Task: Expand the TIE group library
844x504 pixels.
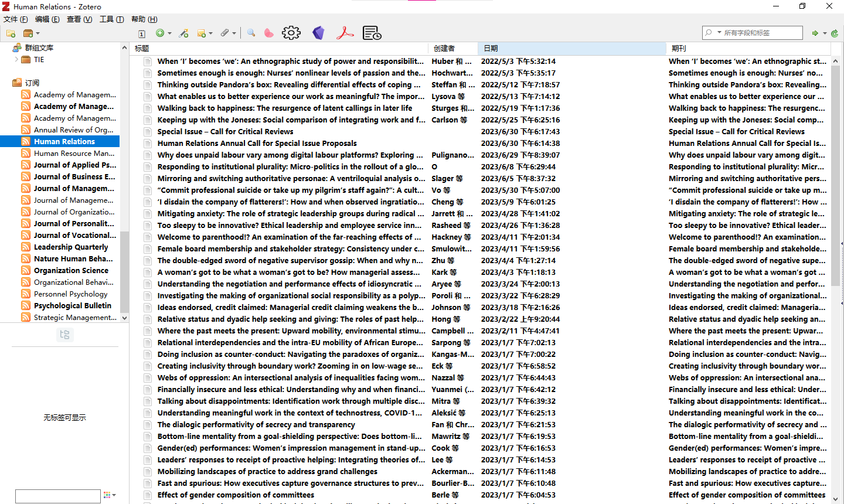Action: (x=16, y=59)
